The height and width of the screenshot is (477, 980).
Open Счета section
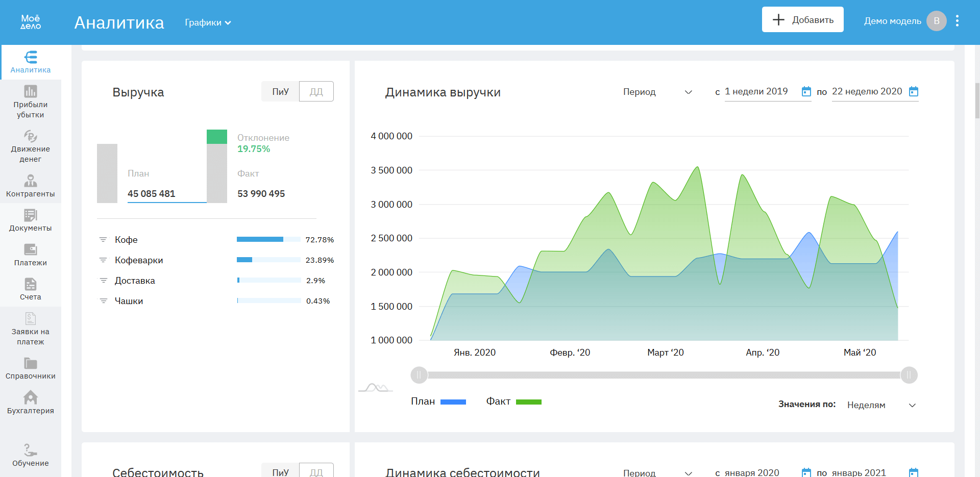pyautogui.click(x=31, y=289)
